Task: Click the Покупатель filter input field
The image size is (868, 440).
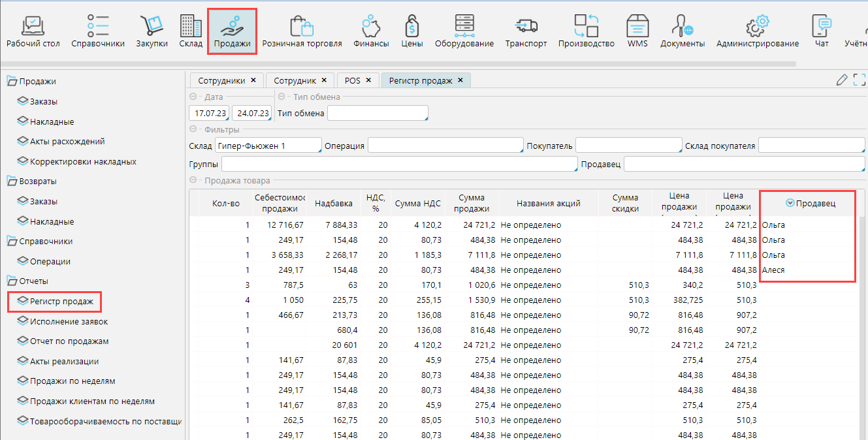Action: pos(628,146)
